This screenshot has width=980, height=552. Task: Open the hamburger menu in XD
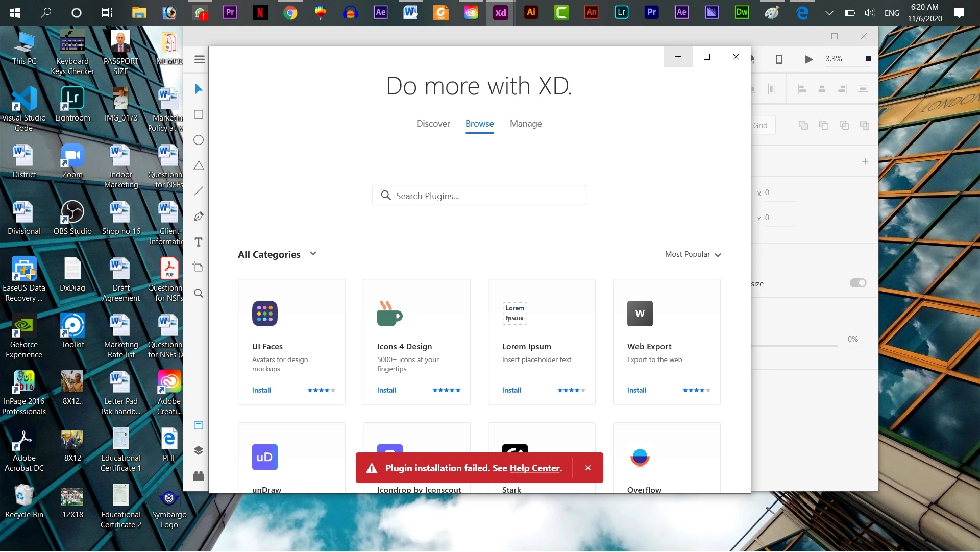click(200, 59)
